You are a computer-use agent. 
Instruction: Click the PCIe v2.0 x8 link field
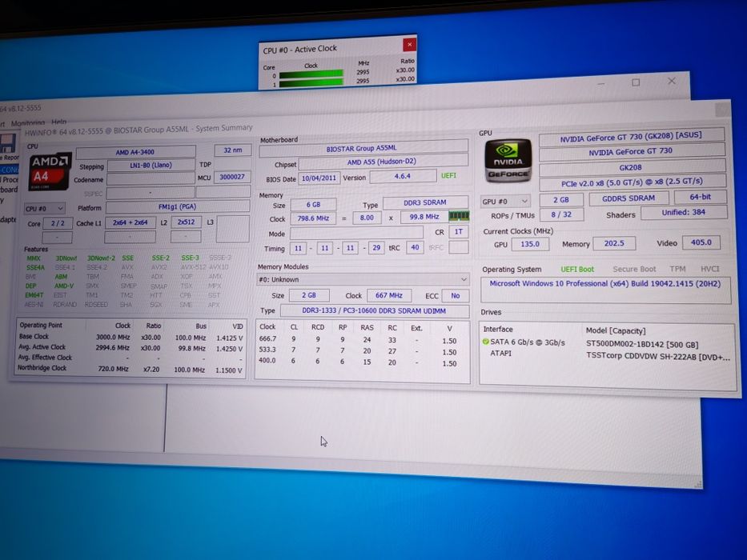[x=633, y=182]
